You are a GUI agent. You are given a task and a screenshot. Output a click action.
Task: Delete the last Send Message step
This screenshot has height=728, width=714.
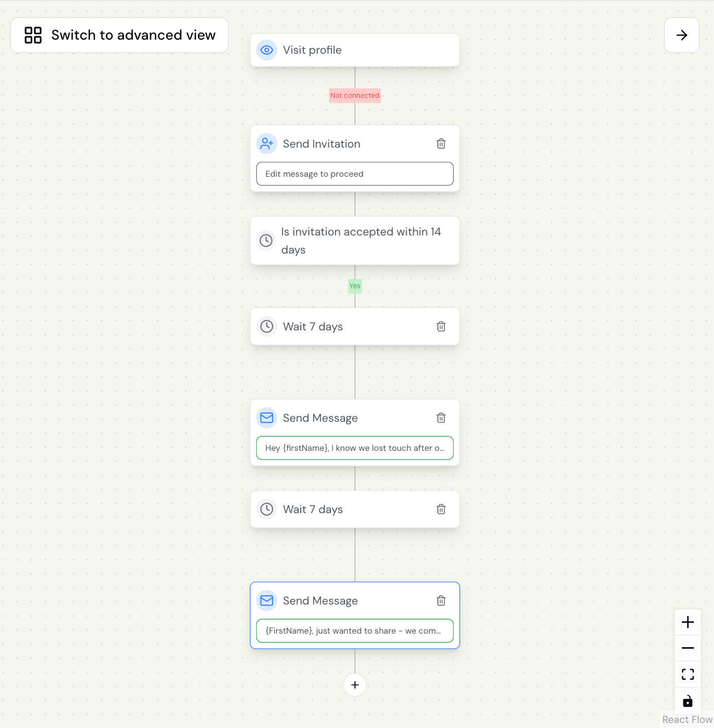click(441, 600)
